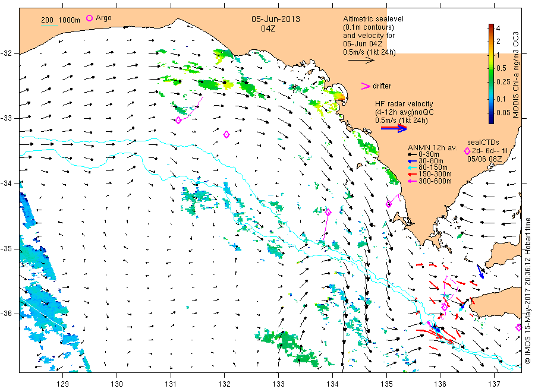Viewport: 535px width, 392px height.
Task: Click the diamond marker near 135E 34.3S
Action: [388, 204]
